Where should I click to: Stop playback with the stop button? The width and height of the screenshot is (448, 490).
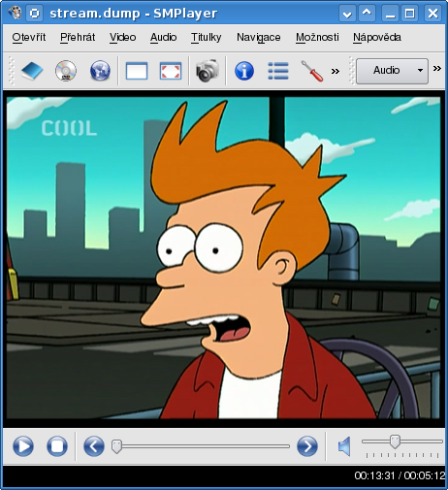[x=57, y=446]
